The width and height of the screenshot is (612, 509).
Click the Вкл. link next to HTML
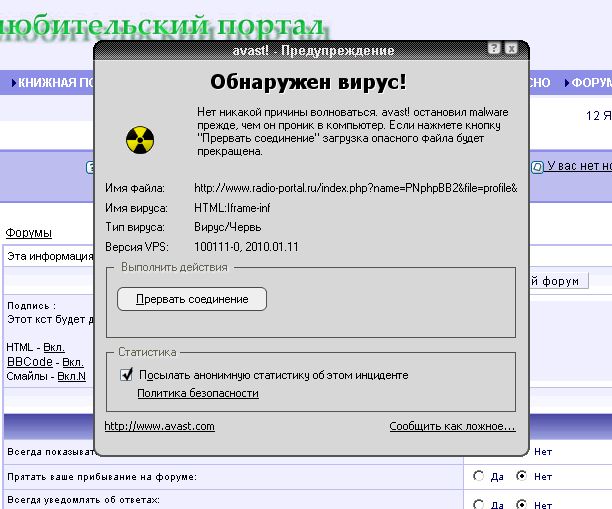(53, 347)
